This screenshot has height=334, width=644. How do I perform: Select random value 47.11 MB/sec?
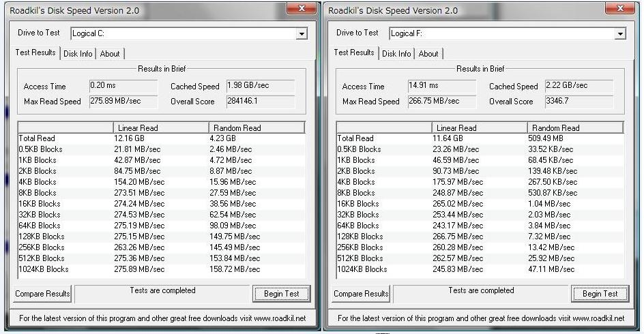(551, 269)
